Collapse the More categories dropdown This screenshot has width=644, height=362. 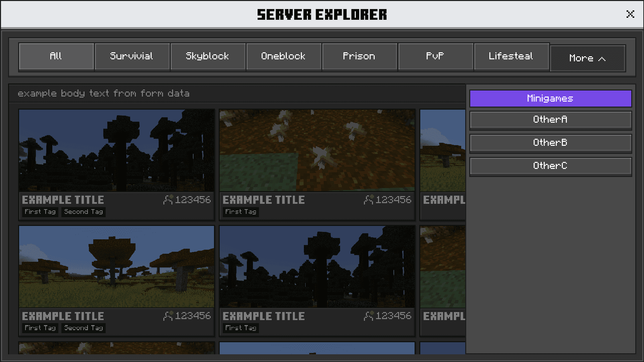588,58
